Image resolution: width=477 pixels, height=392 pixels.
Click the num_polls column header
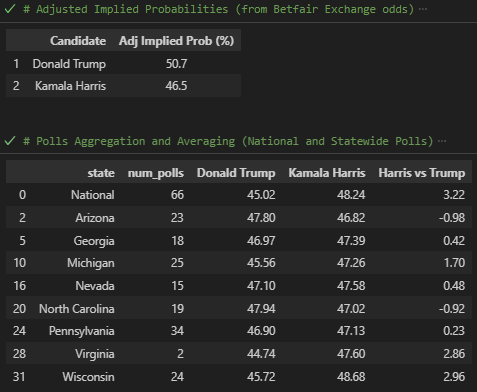pos(156,173)
